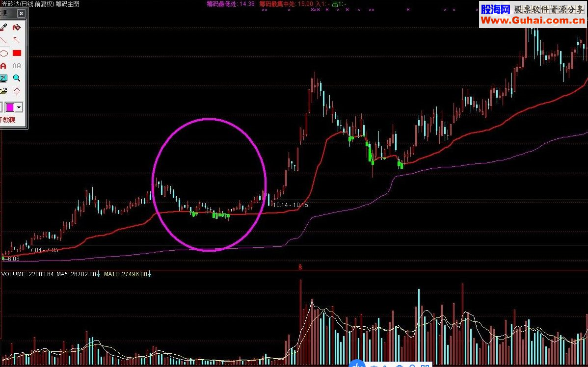
Task: Click the magenta color swatch
Action: pyautogui.click(x=9, y=107)
